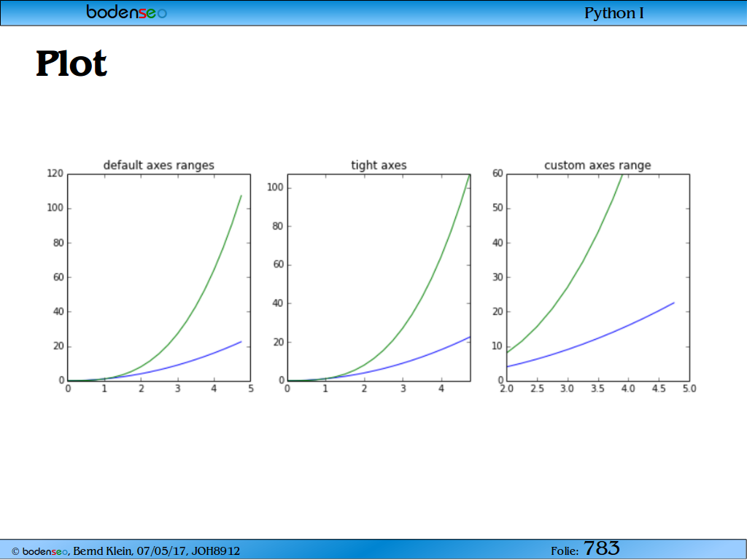Click the "Plot" slide title
Viewport: 747px width, 560px height.
pyautogui.click(x=71, y=63)
